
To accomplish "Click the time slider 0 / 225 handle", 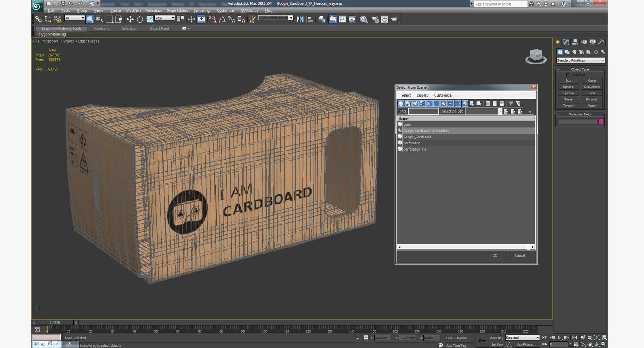I will point(55,323).
